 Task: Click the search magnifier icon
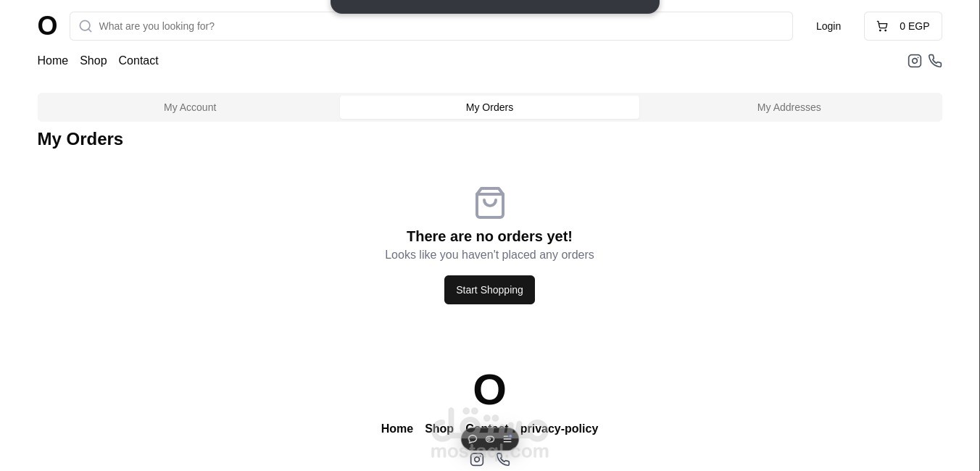click(x=86, y=26)
